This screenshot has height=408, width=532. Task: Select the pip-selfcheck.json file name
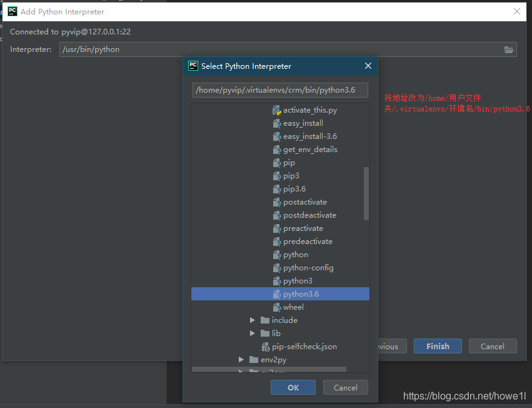tap(304, 347)
